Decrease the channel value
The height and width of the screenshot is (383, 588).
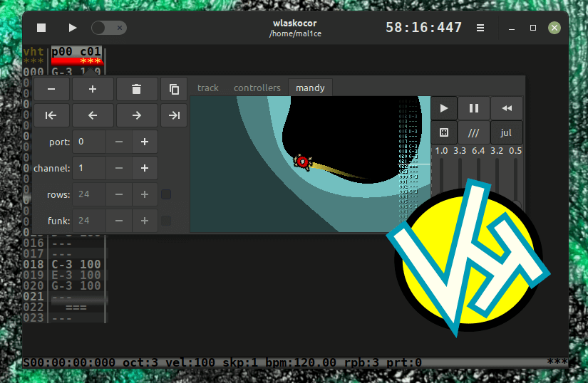coord(119,168)
